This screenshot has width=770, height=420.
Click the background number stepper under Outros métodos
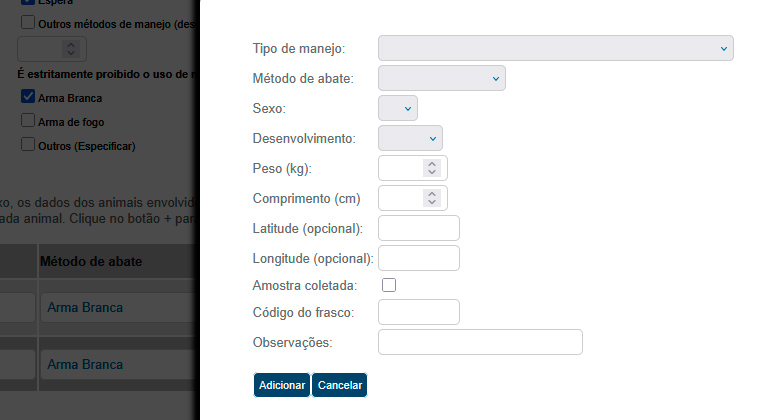[x=69, y=48]
